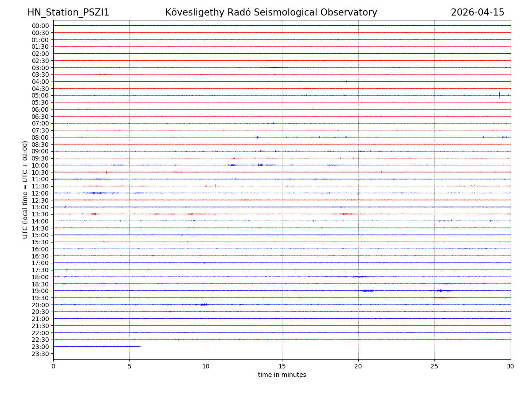Select the 0 minute x-axis tick label
Image resolution: width=532 pixels, height=399 pixels.
[53, 367]
